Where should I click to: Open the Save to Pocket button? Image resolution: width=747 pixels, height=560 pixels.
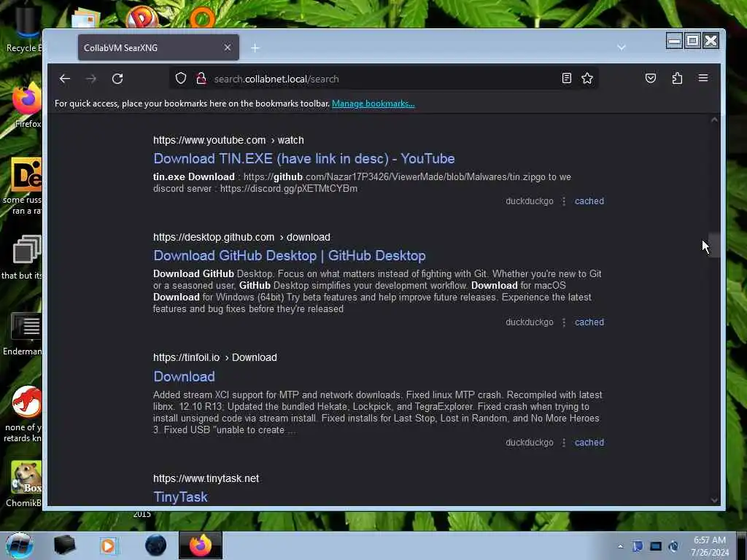click(x=650, y=78)
